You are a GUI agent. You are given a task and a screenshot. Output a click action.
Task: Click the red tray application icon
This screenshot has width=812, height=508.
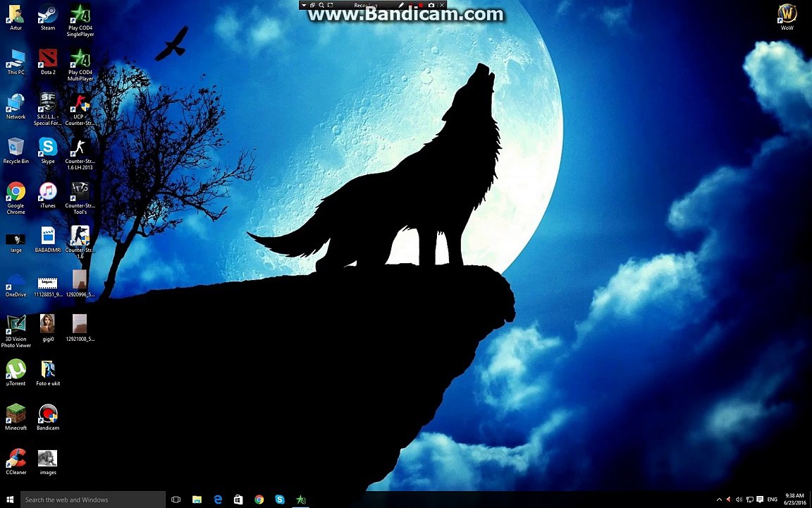coord(729,500)
